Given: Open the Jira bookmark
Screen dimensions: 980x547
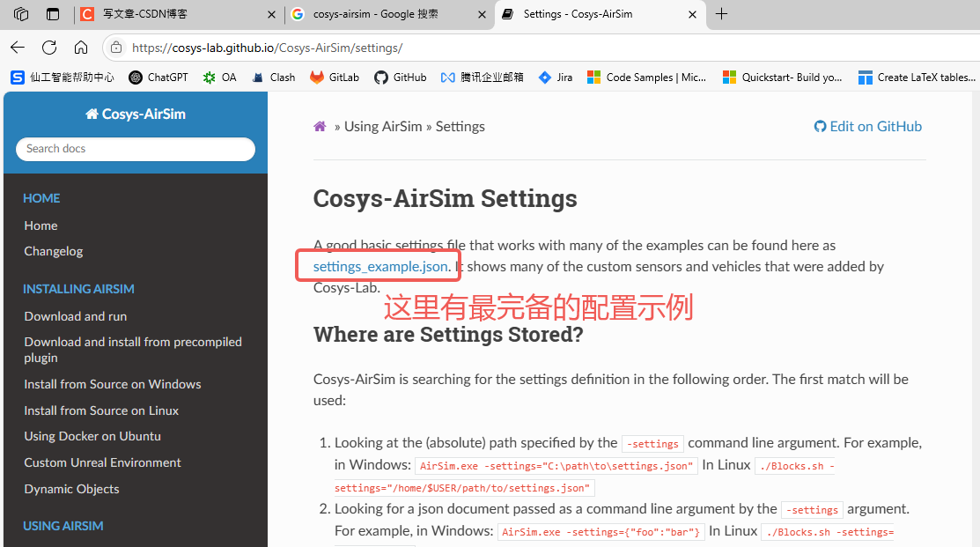Looking at the screenshot, I should click(x=556, y=78).
